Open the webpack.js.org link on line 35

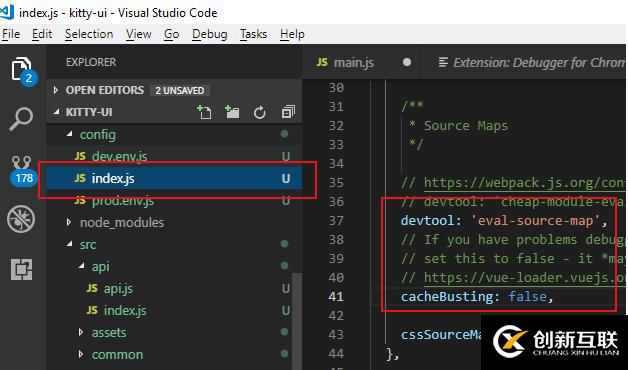[524, 183]
